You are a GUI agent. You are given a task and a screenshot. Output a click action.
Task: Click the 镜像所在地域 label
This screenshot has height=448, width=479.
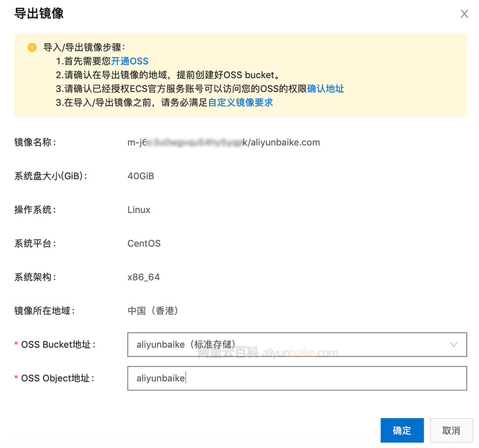44,311
